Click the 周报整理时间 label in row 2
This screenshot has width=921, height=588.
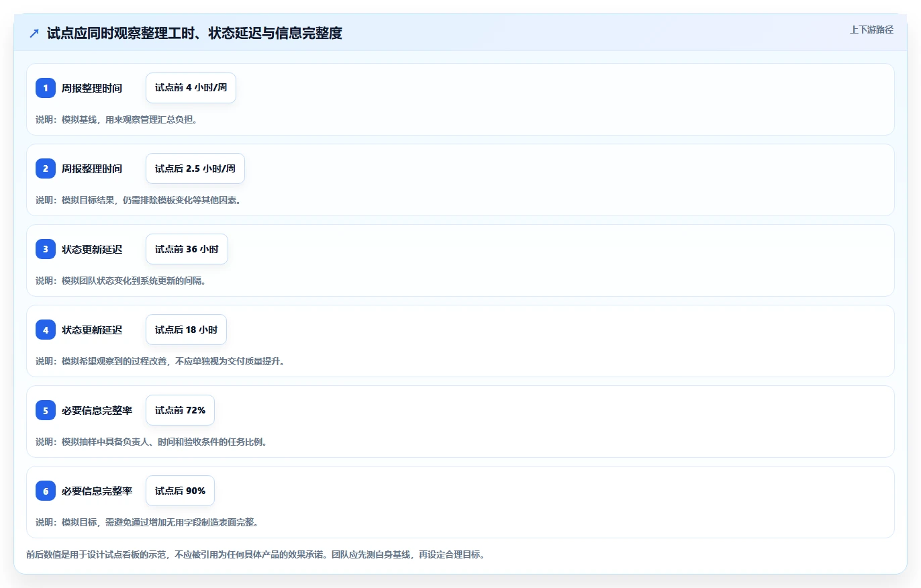click(x=92, y=168)
